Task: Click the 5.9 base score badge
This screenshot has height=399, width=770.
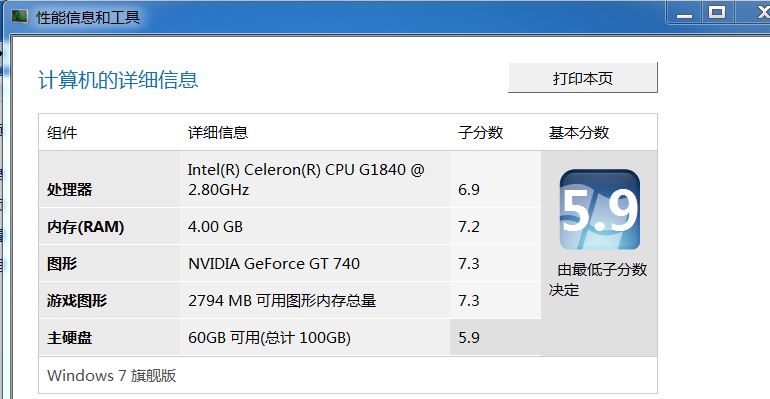Action: click(600, 210)
